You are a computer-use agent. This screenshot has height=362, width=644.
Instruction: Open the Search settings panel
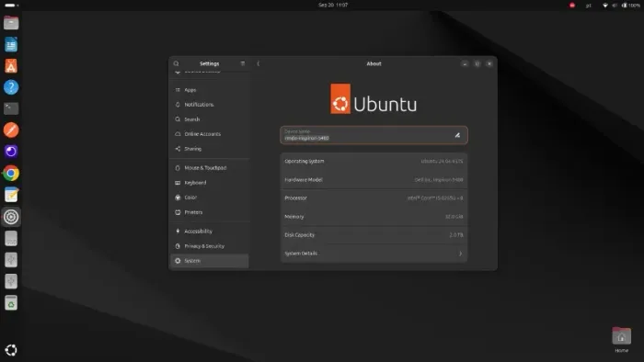point(210,119)
